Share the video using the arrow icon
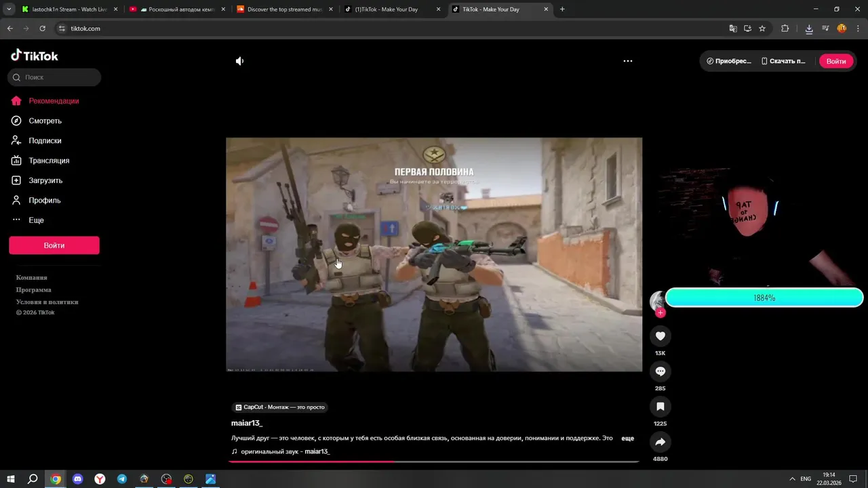This screenshot has height=488, width=868. pos(660,442)
